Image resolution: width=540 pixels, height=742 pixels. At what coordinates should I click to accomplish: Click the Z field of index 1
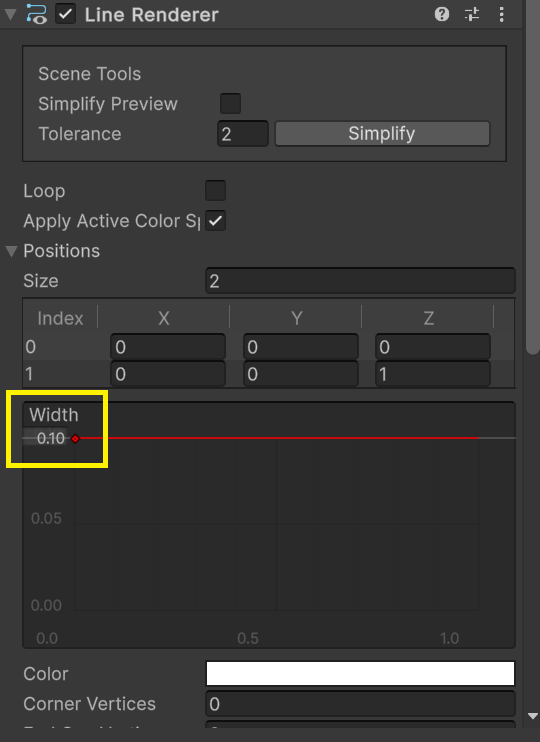(433, 374)
